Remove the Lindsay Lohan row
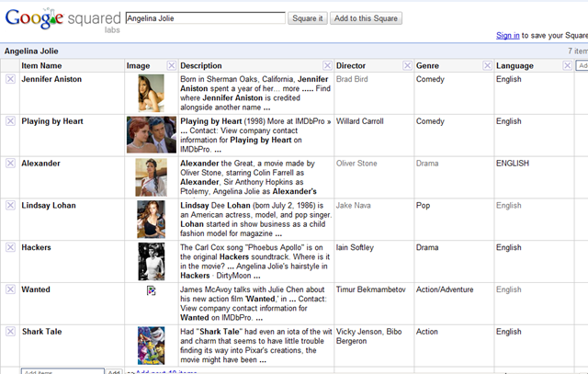Screen dimensions: 588x374 (x=10, y=205)
